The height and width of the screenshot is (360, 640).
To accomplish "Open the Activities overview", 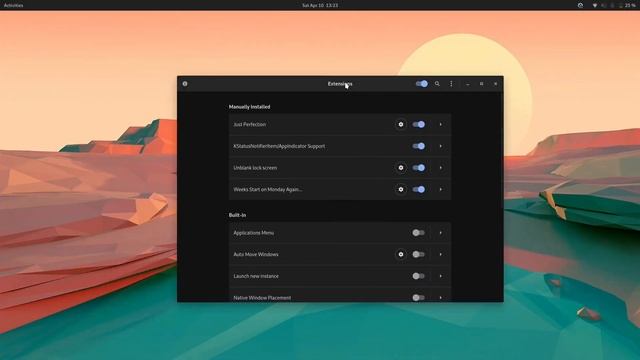I will click(x=13, y=5).
